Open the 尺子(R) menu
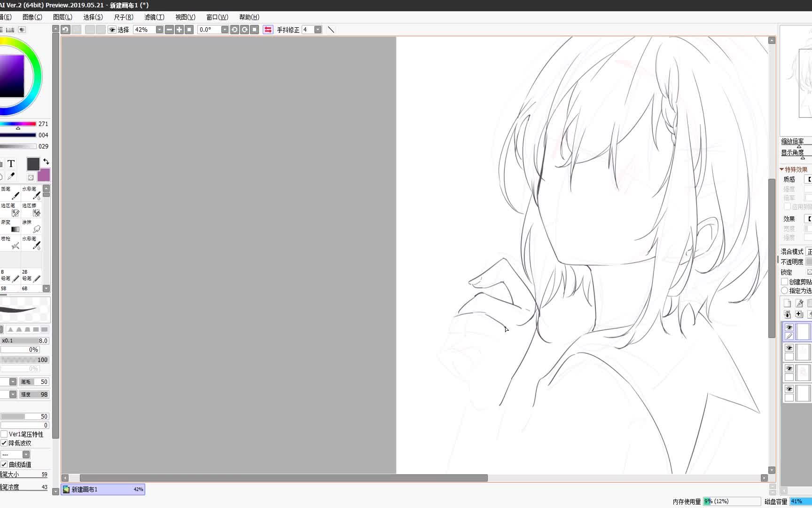The height and width of the screenshot is (508, 812). pyautogui.click(x=124, y=17)
